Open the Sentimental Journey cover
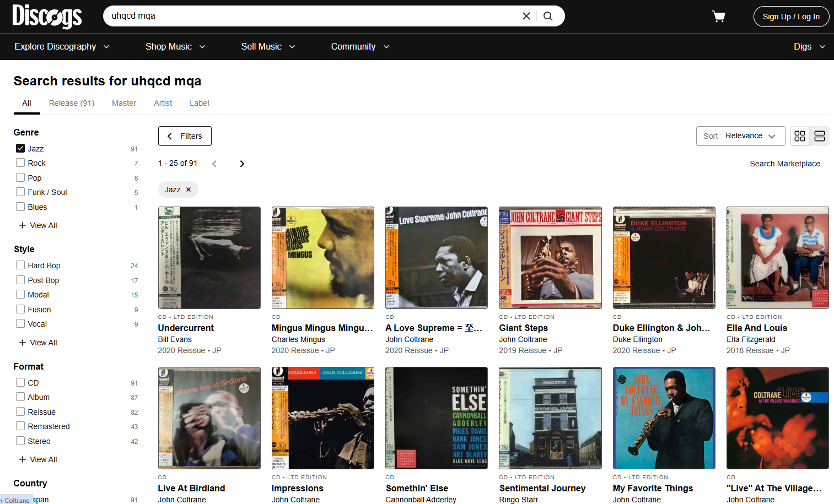The height and width of the screenshot is (504, 834). [550, 418]
